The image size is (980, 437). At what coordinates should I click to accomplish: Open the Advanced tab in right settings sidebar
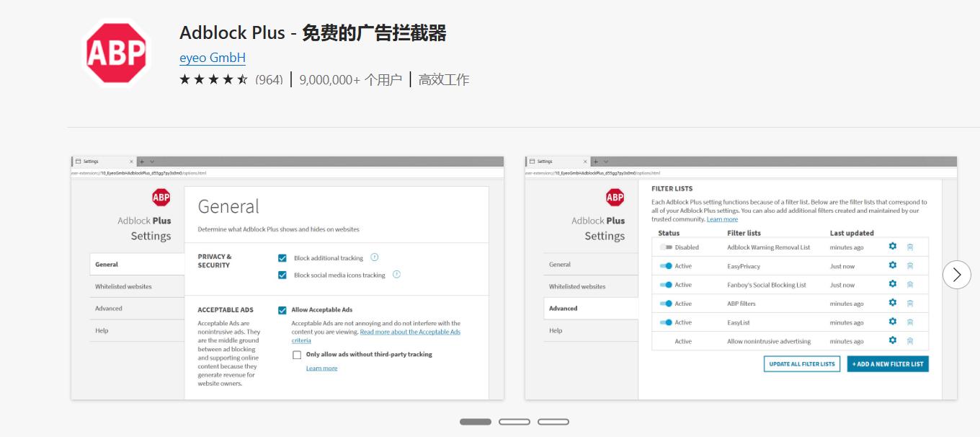coord(563,308)
